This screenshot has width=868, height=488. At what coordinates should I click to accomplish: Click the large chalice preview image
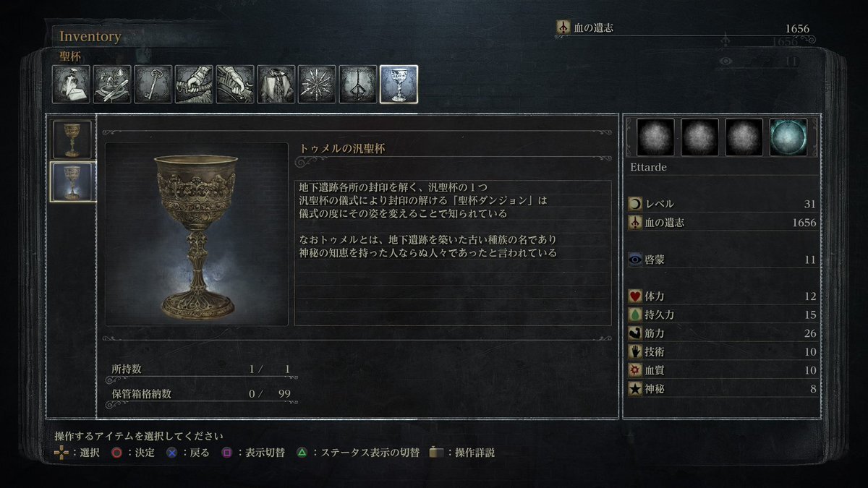click(x=197, y=234)
